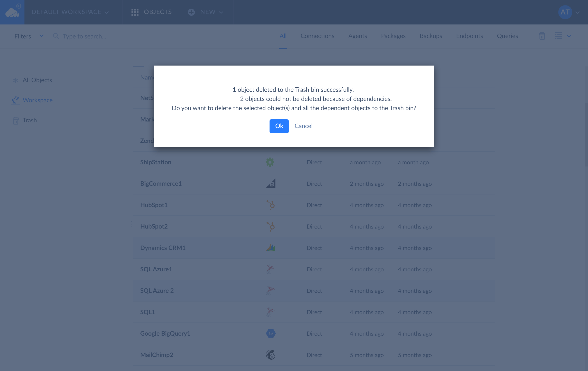Select All Objects in the sidebar
The image size is (588, 371).
37,80
